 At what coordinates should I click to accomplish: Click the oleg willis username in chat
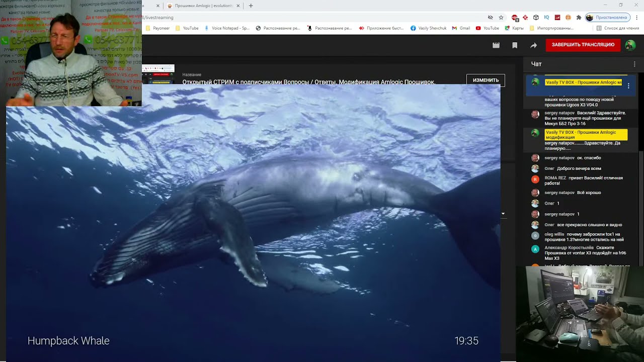[554, 234]
